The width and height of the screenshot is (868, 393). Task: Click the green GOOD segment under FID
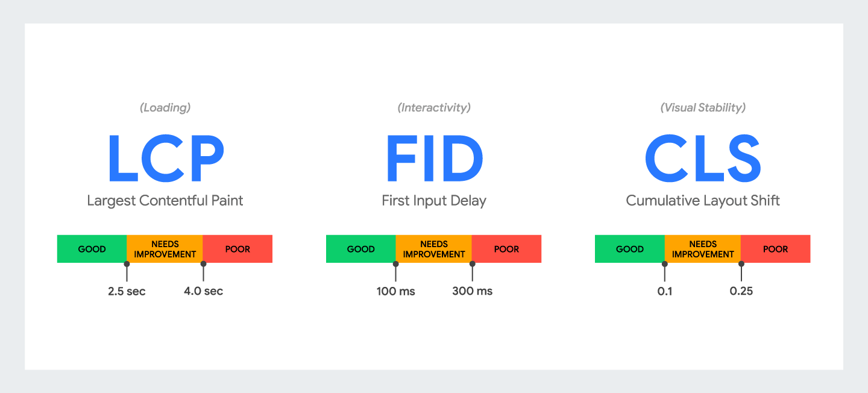tap(360, 249)
